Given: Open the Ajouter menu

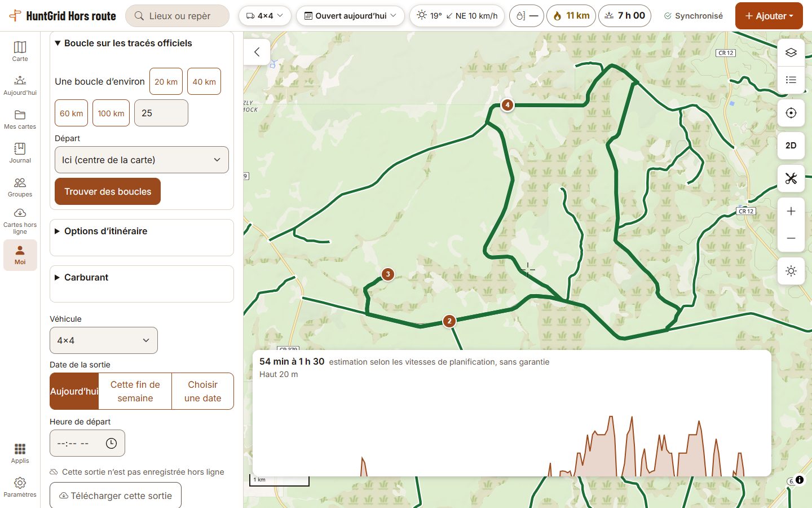Looking at the screenshot, I should click(769, 16).
